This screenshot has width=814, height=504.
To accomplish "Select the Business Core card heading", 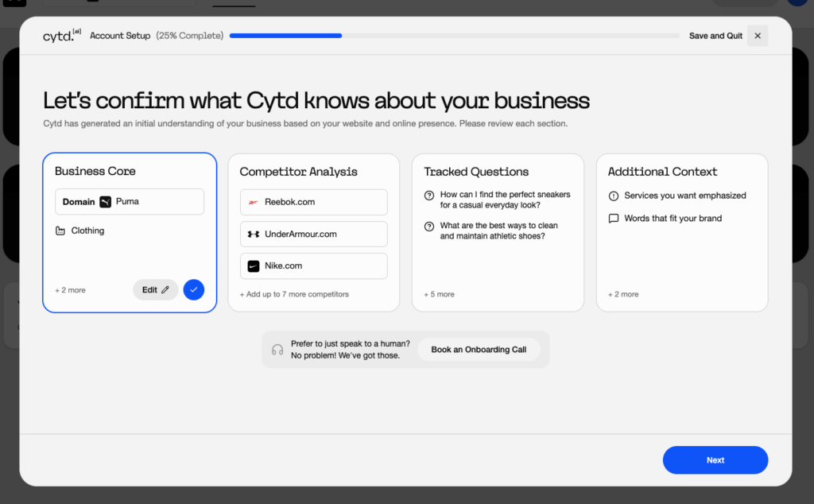I will (x=95, y=171).
